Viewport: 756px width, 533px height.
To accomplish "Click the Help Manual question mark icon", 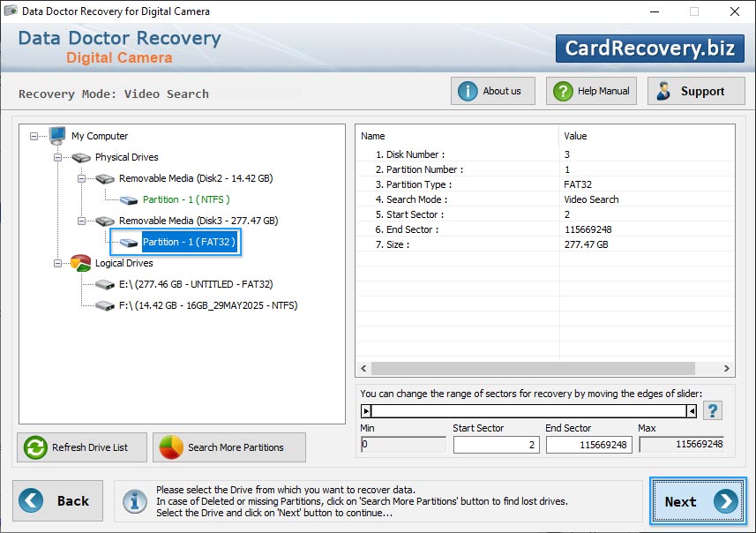I will click(563, 91).
